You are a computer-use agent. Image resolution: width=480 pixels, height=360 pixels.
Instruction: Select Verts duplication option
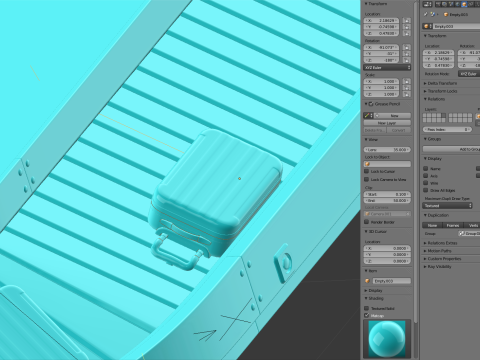[472, 225]
